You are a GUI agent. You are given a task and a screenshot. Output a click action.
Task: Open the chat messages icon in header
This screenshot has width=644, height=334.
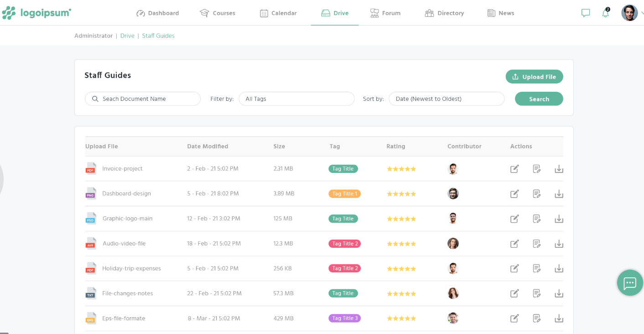[586, 13]
